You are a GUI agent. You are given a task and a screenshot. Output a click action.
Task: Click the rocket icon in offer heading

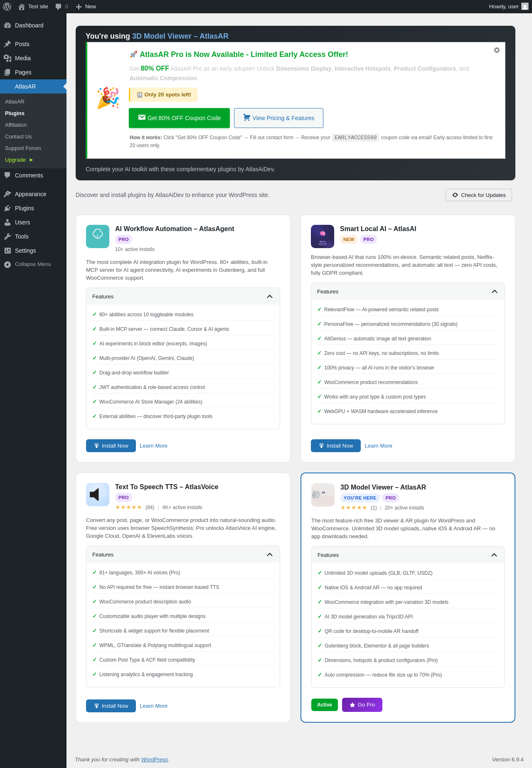pyautogui.click(x=133, y=54)
